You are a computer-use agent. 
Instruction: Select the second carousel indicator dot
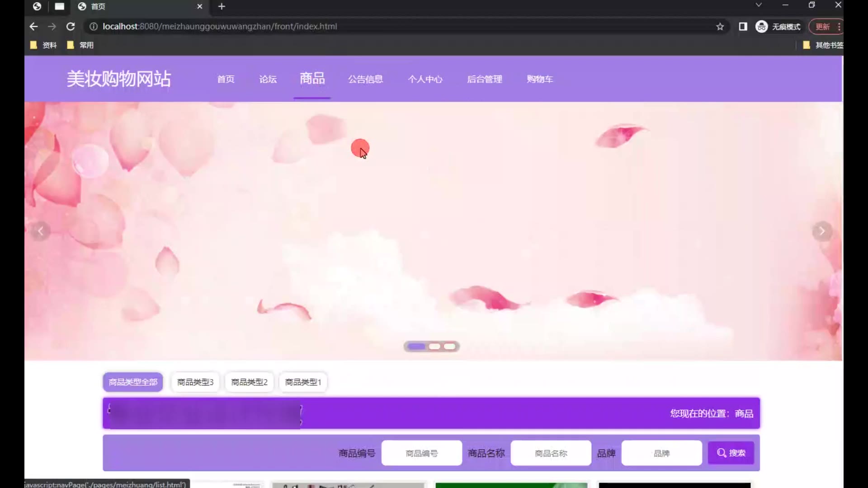coord(434,347)
